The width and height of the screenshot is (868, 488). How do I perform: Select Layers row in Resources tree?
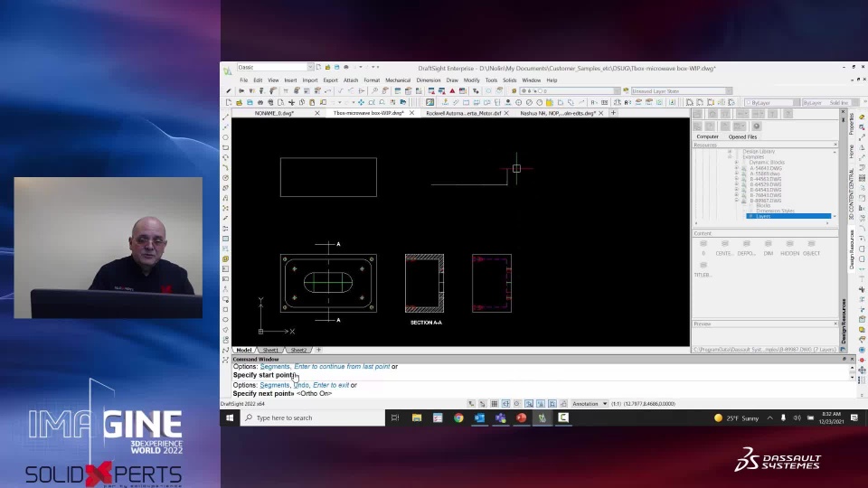(788, 216)
